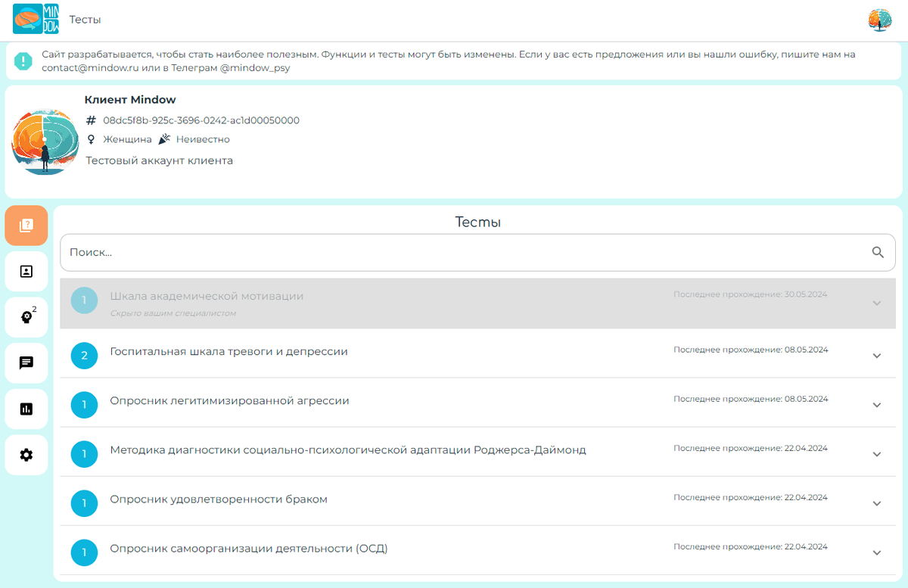Open the settings gear in the sidebar
The image size is (908, 588).
click(x=26, y=455)
